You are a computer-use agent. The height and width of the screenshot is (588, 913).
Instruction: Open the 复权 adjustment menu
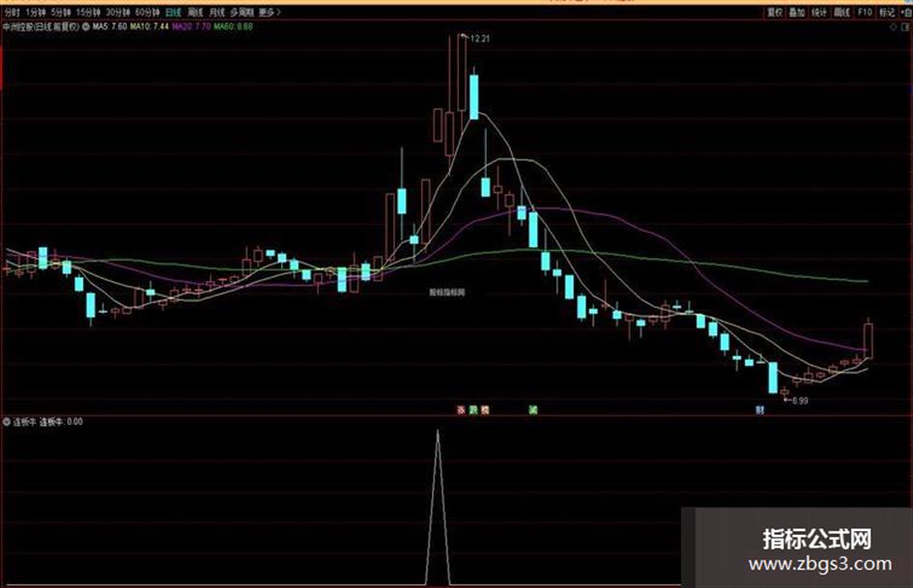click(775, 13)
